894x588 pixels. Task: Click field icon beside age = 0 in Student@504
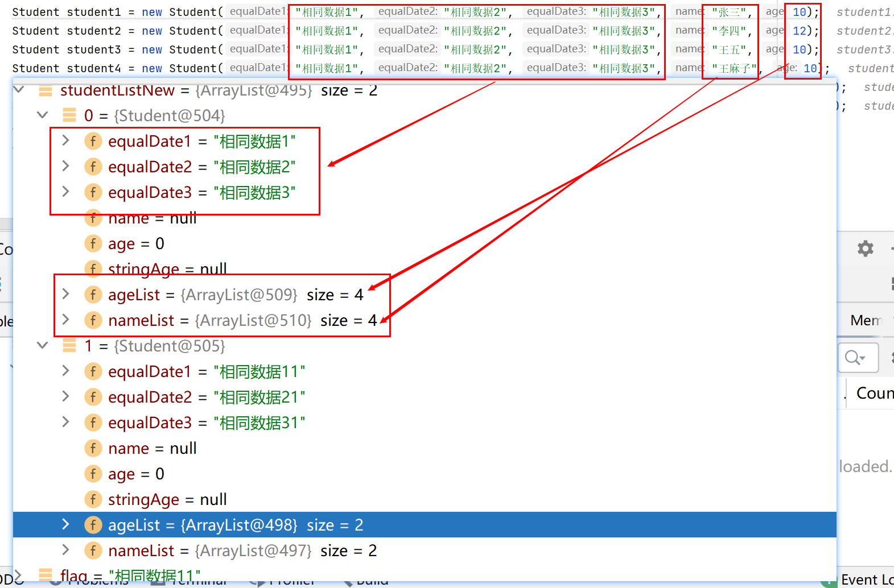coord(93,243)
